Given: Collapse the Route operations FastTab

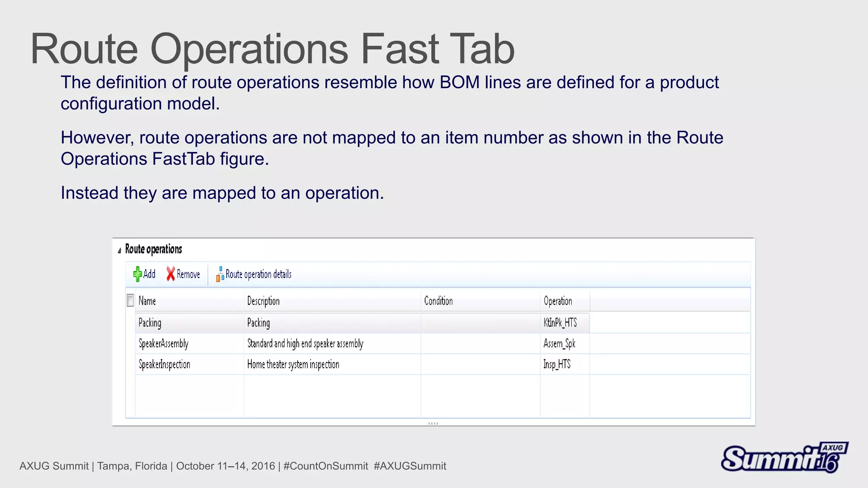Looking at the screenshot, I should pos(120,250).
